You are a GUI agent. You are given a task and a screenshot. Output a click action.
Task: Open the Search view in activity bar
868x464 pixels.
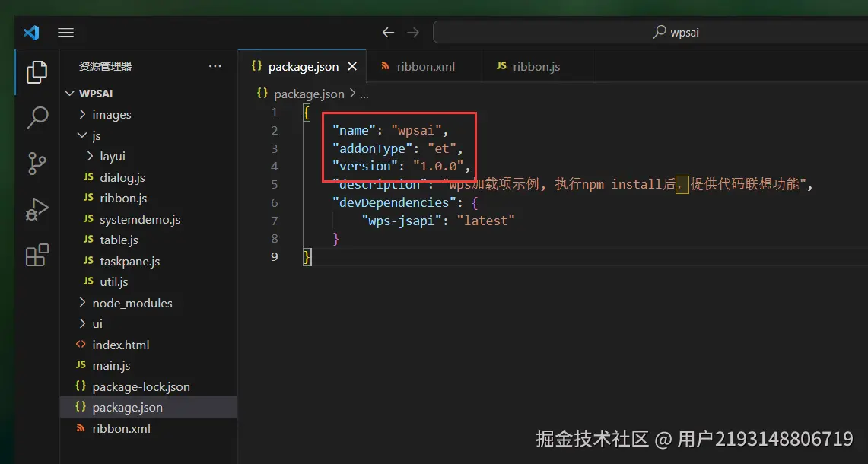(x=37, y=117)
